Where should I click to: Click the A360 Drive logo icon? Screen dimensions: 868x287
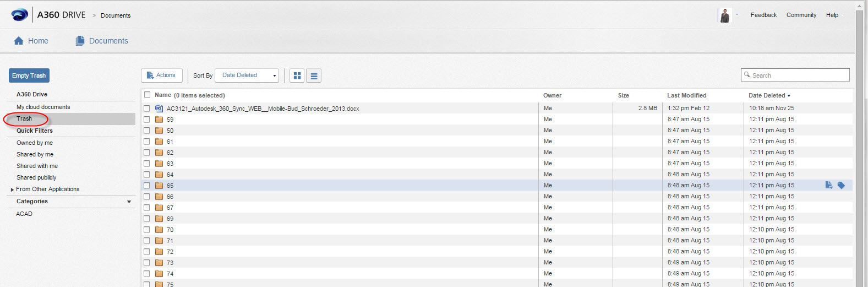pos(19,15)
